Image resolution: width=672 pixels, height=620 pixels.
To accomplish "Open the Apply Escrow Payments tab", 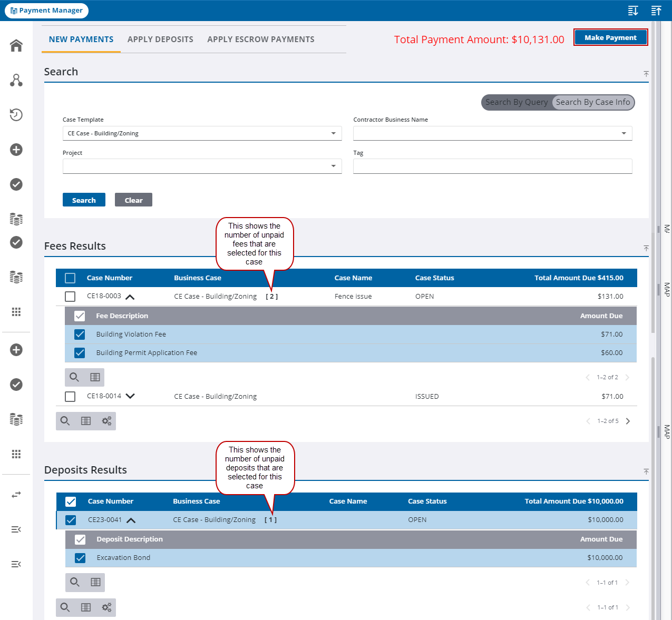I will 260,39.
